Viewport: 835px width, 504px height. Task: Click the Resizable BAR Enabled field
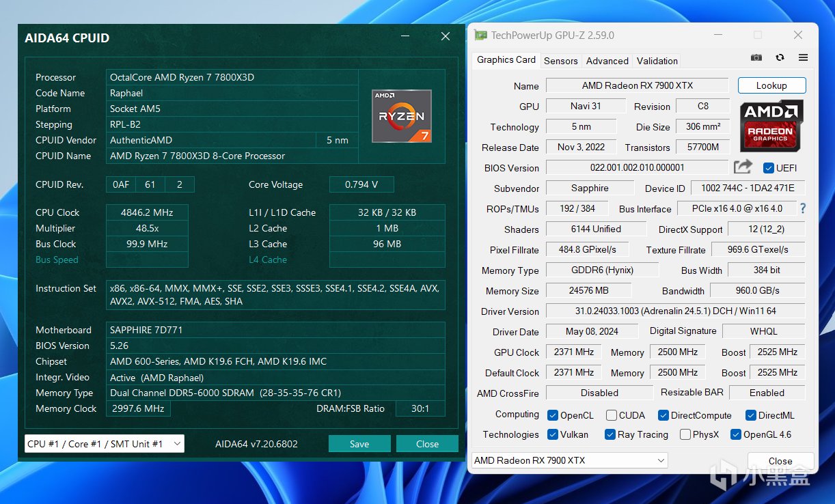pos(767,393)
